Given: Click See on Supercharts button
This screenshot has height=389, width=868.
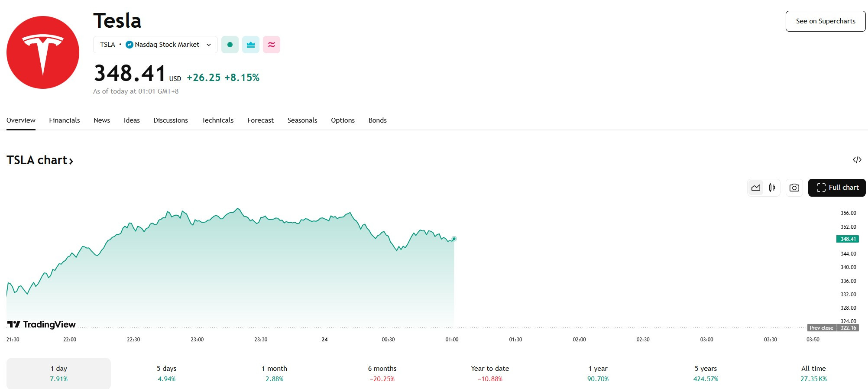Looking at the screenshot, I should tap(826, 21).
